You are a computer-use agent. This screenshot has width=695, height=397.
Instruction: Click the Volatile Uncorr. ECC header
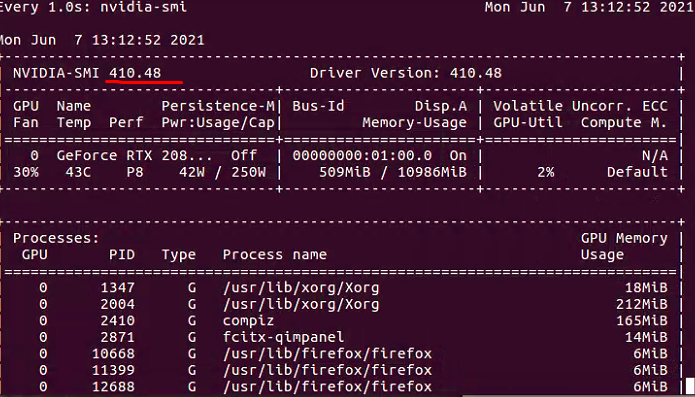pyautogui.click(x=581, y=106)
